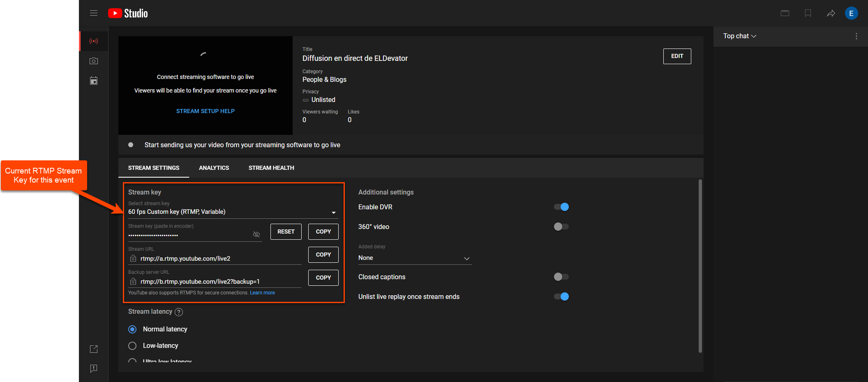Image resolution: width=868 pixels, height=382 pixels.
Task: Copy the Backup server URL
Action: click(x=323, y=278)
